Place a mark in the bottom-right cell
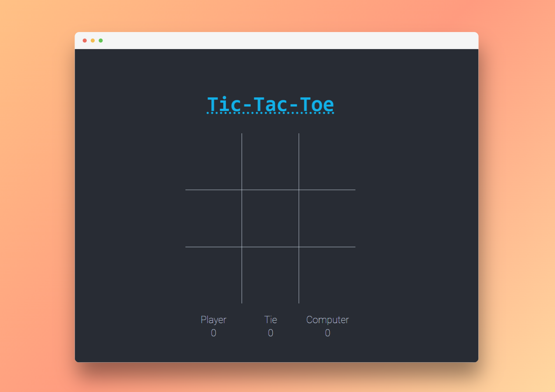Viewport: 555px width, 392px height. coord(327,275)
